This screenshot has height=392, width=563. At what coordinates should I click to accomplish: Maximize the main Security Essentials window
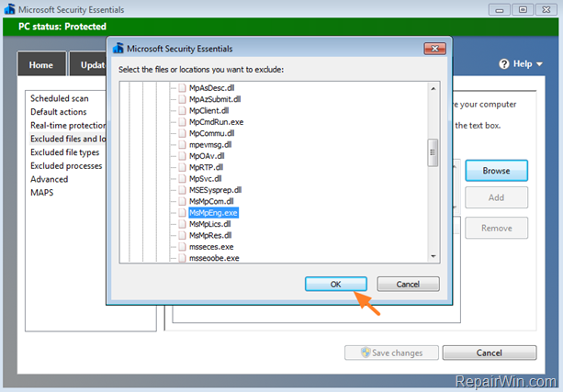click(x=523, y=10)
